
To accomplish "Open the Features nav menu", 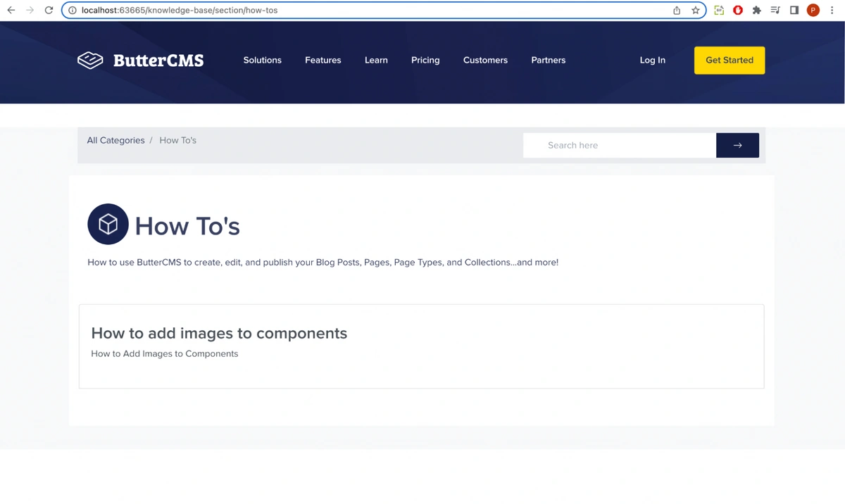I will click(323, 61).
